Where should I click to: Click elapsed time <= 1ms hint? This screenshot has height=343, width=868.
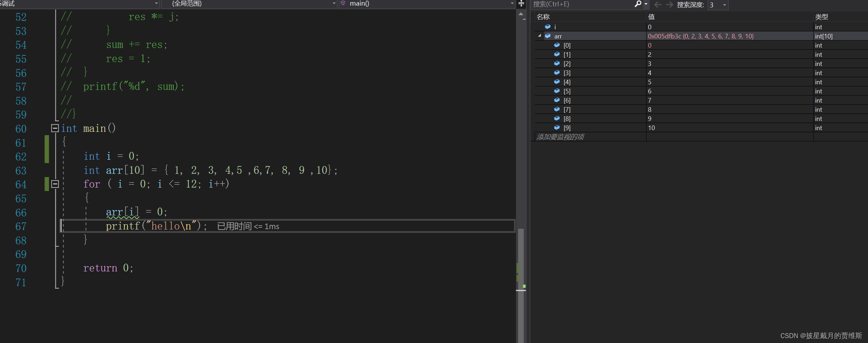click(248, 226)
